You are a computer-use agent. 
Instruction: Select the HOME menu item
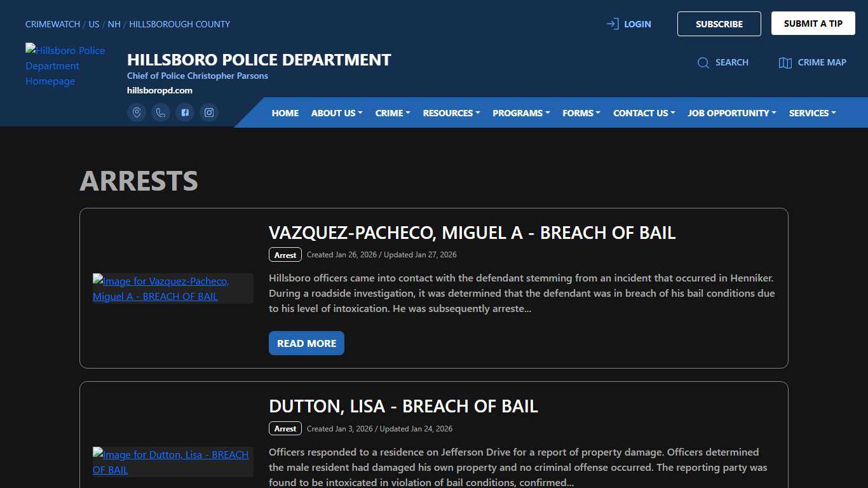285,112
